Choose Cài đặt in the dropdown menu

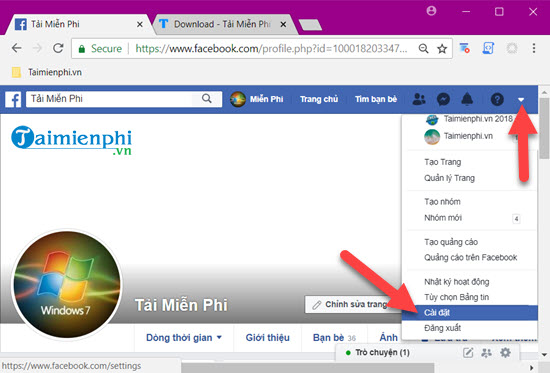469,313
